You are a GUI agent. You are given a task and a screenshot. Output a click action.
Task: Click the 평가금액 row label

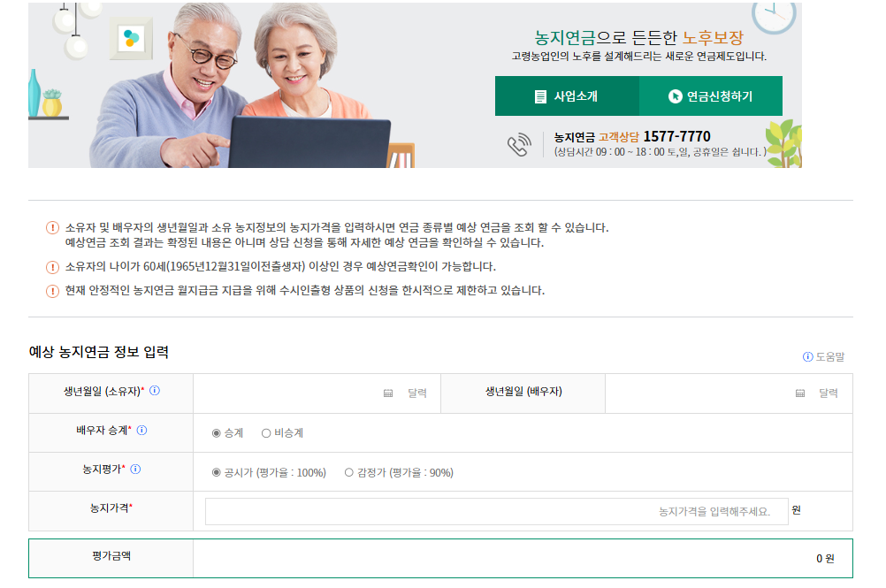pyautogui.click(x=111, y=556)
